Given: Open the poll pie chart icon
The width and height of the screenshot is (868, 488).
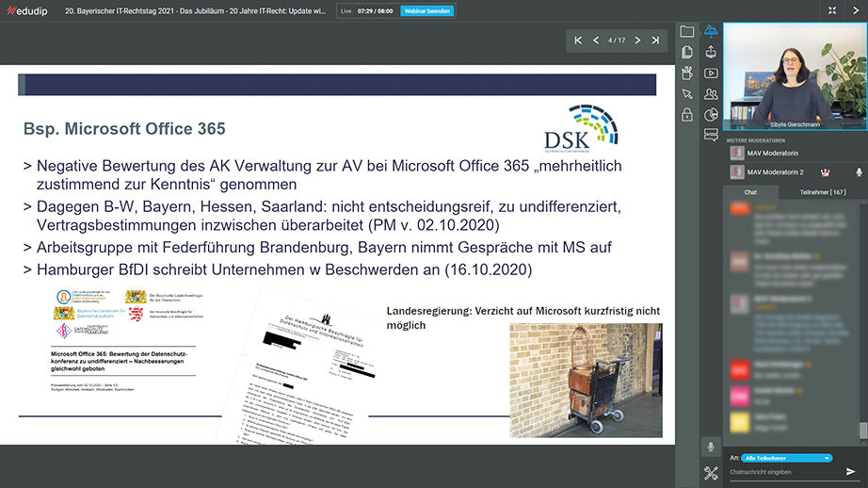Looking at the screenshot, I should [711, 115].
